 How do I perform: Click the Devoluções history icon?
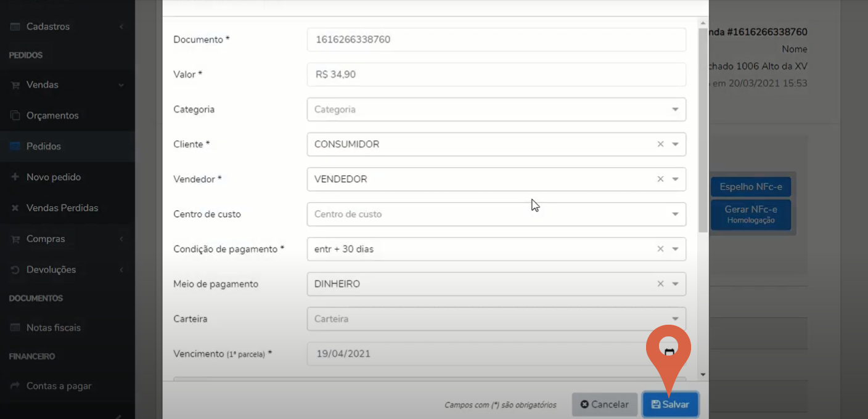coord(15,270)
